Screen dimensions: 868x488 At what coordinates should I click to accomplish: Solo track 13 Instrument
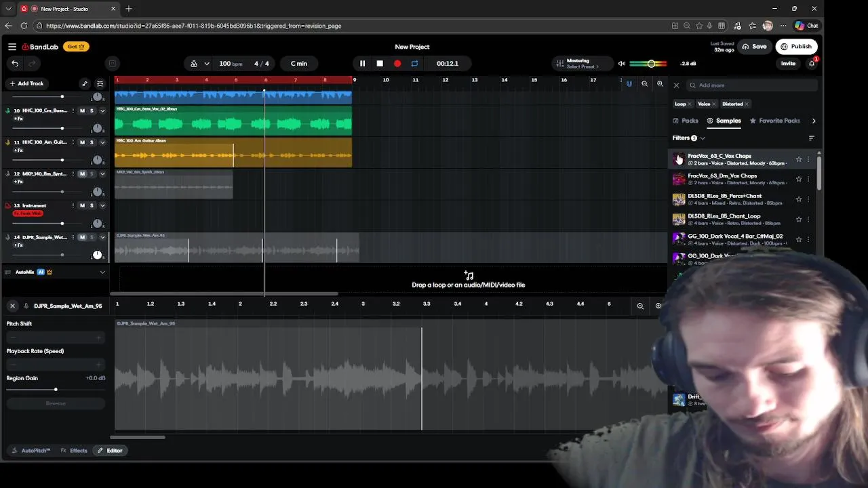[92, 205]
